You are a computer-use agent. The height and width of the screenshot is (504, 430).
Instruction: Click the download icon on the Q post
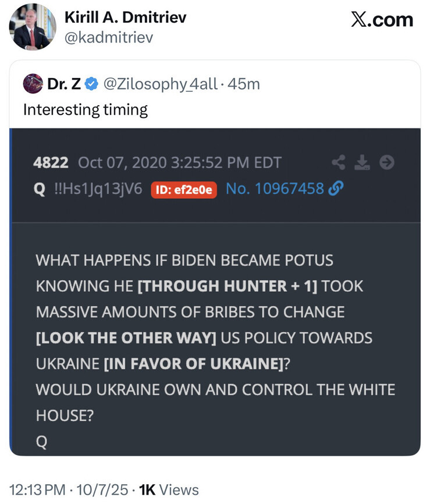coord(363,162)
